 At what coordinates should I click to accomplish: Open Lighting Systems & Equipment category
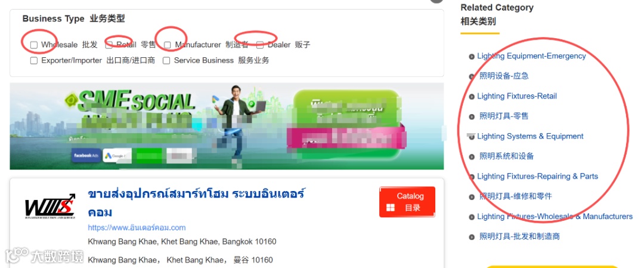pos(530,136)
